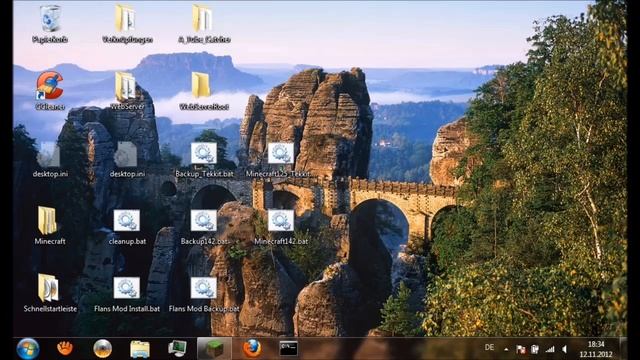
Task: Click the power icon in system tray
Action: (535, 349)
